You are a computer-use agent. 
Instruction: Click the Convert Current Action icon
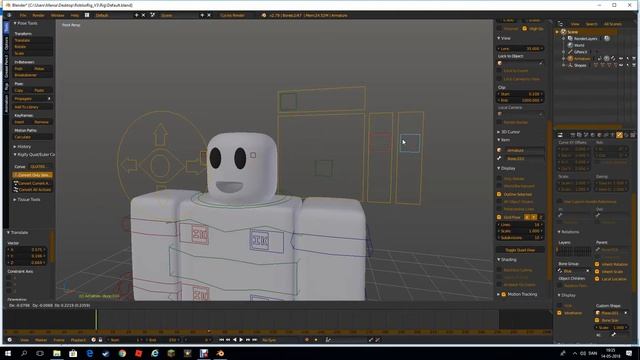(x=16, y=183)
